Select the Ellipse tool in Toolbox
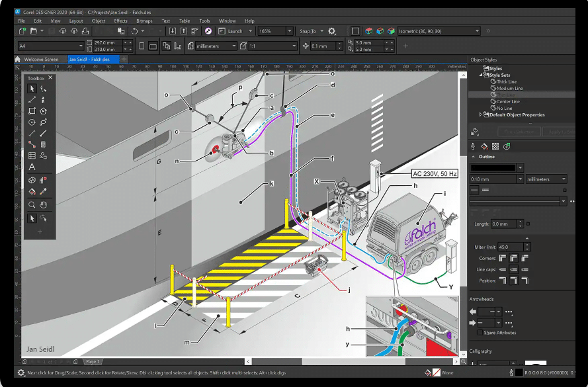The image size is (588, 387). click(32, 122)
